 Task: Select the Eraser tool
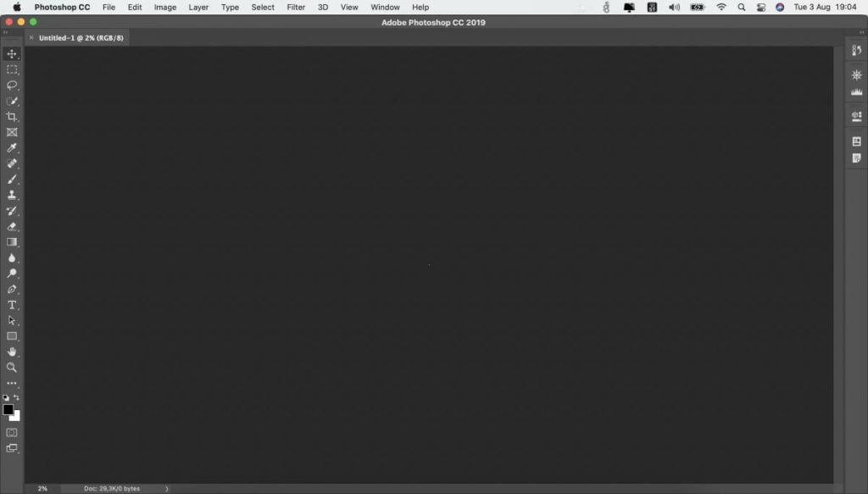point(12,226)
